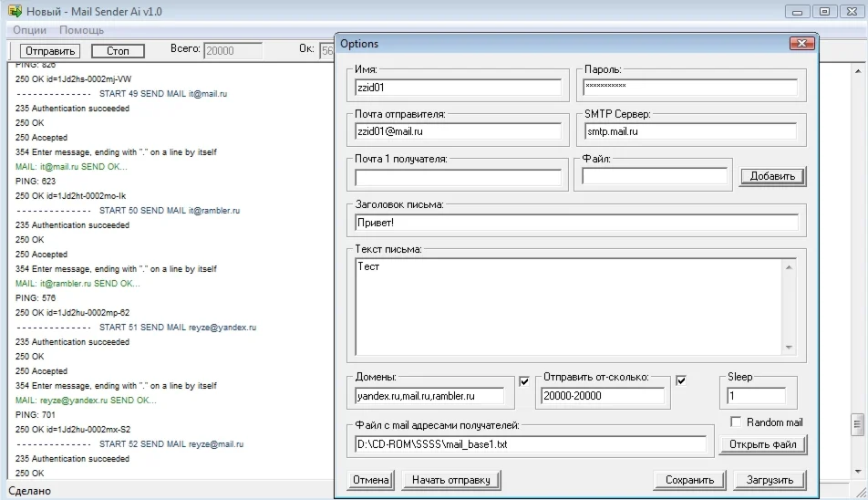Click the Отмена button
The image size is (868, 500).
(x=370, y=480)
